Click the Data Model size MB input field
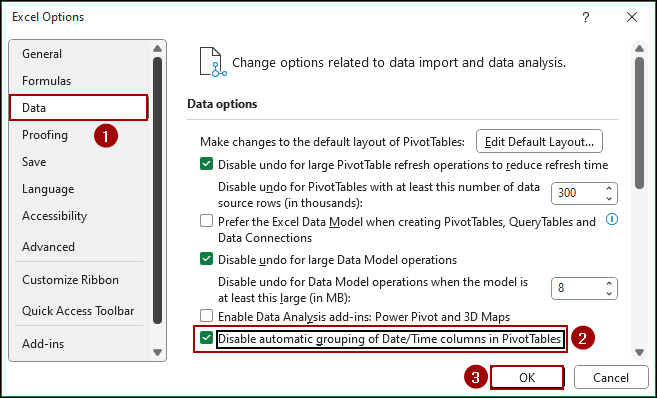Image resolution: width=657 pixels, height=398 pixels. tap(577, 288)
